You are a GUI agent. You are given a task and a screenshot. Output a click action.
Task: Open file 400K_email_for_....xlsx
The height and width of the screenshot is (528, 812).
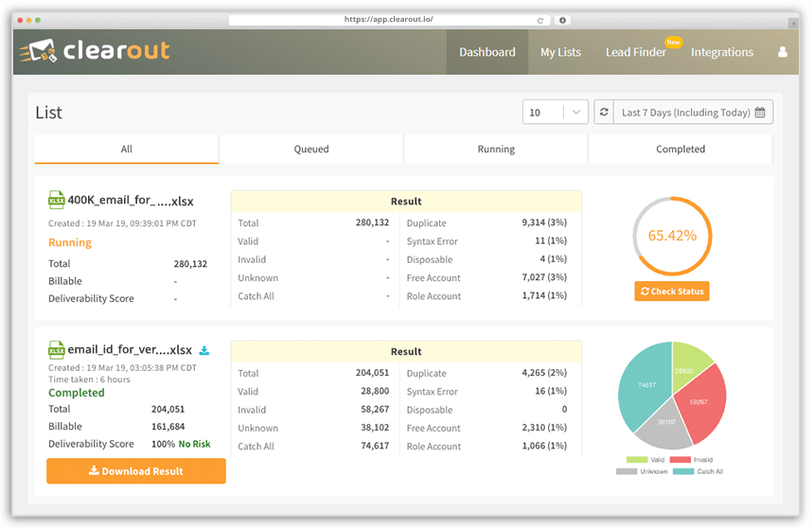(131, 201)
